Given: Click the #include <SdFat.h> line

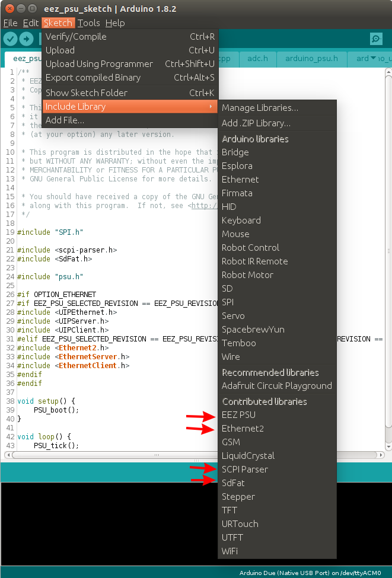Looking at the screenshot, I should (x=55, y=259).
